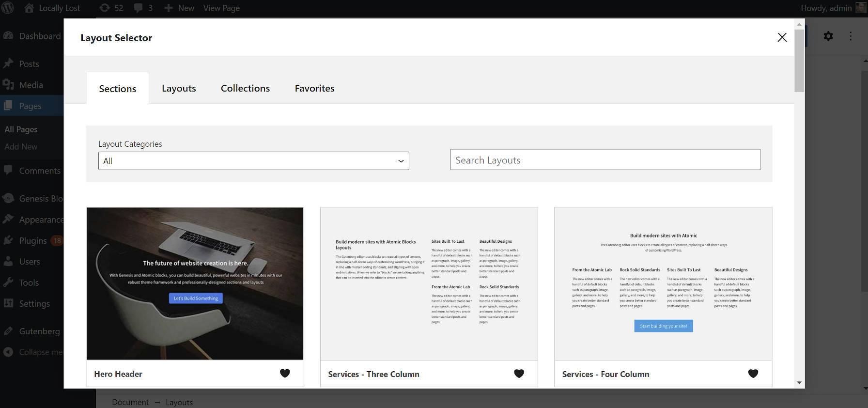Select the Services Four Column thumbnail
Image resolution: width=868 pixels, height=408 pixels.
pyautogui.click(x=663, y=283)
